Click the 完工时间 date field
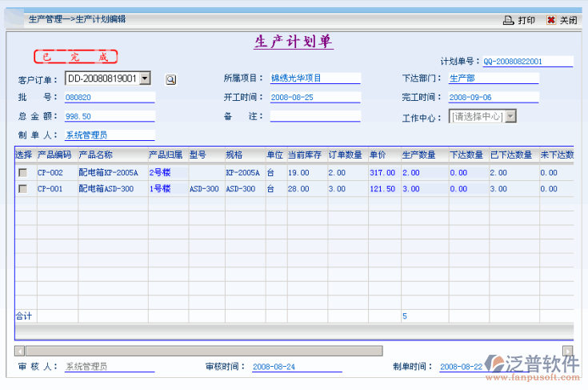The height and width of the screenshot is (390, 588). pos(493,98)
